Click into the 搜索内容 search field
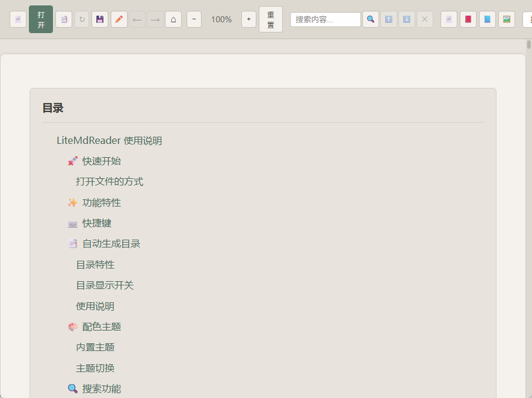The height and width of the screenshot is (398, 532). [x=326, y=19]
